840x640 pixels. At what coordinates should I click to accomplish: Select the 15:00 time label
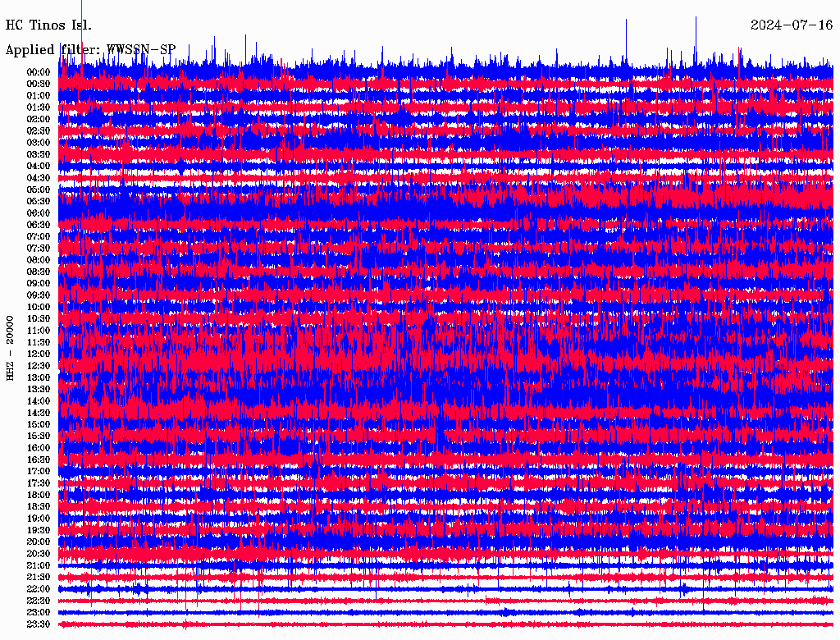click(x=39, y=424)
